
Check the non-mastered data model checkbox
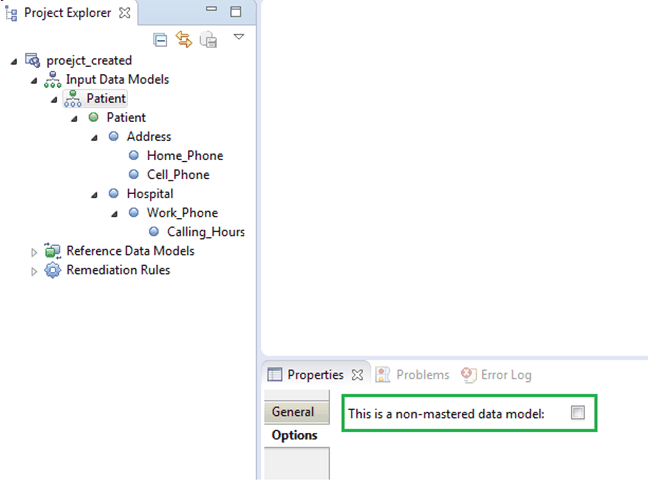[x=577, y=413]
